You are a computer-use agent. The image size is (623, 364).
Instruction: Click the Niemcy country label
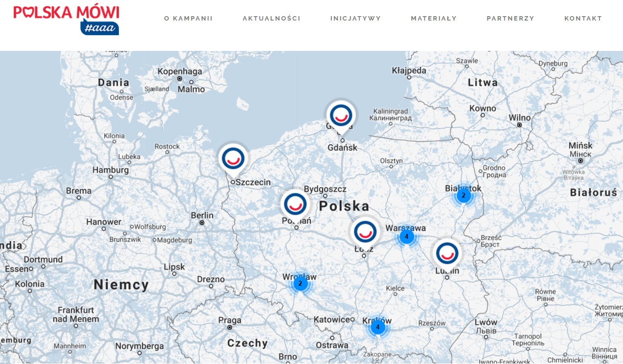(121, 285)
